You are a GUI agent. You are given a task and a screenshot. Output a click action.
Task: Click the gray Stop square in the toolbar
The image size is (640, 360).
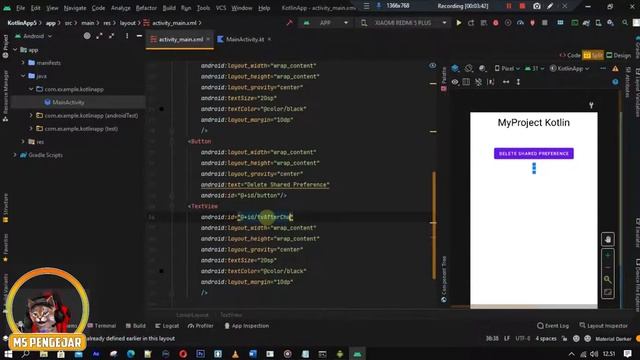pos(544,23)
